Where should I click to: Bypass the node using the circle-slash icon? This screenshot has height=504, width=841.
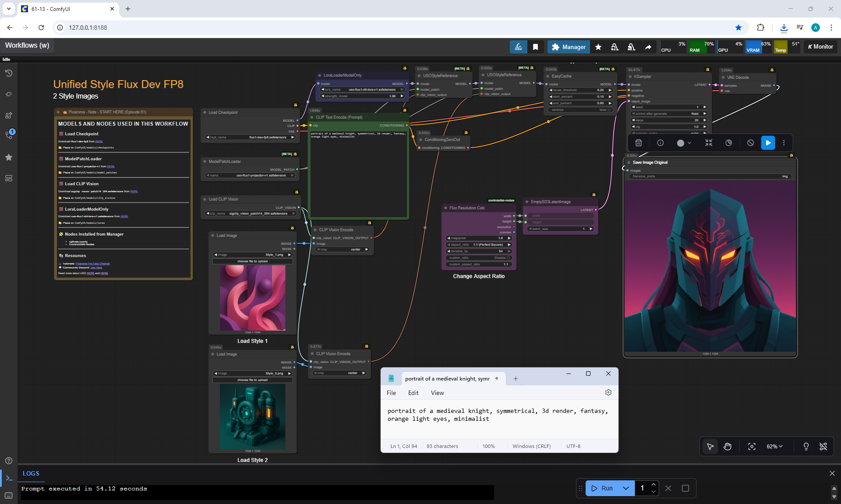[750, 143]
